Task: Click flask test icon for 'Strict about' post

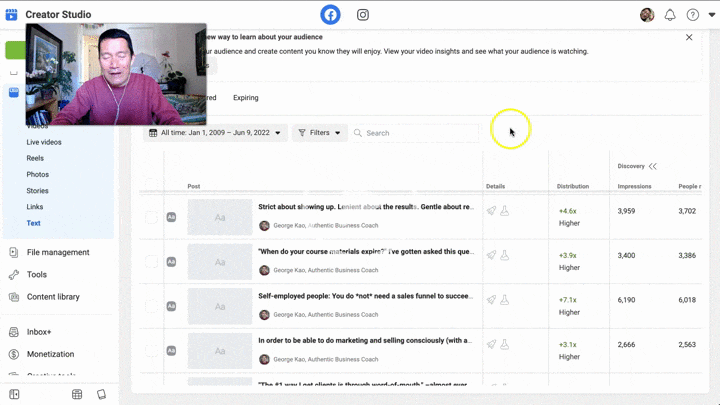Action: (x=505, y=211)
